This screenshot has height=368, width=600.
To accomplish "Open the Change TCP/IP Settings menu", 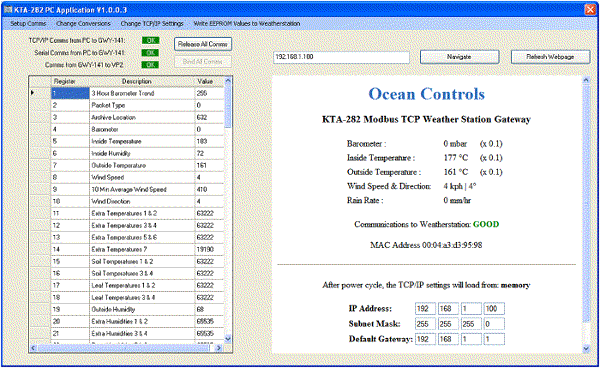I will [x=152, y=23].
